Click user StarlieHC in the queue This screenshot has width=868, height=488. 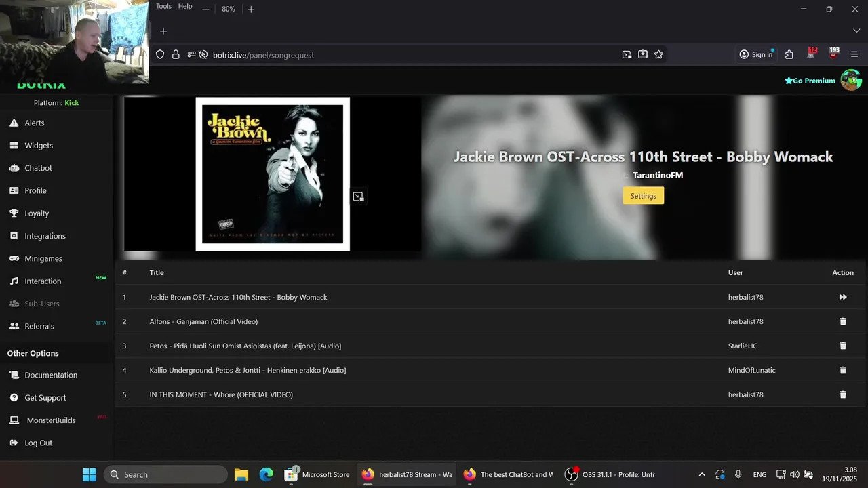(743, 346)
